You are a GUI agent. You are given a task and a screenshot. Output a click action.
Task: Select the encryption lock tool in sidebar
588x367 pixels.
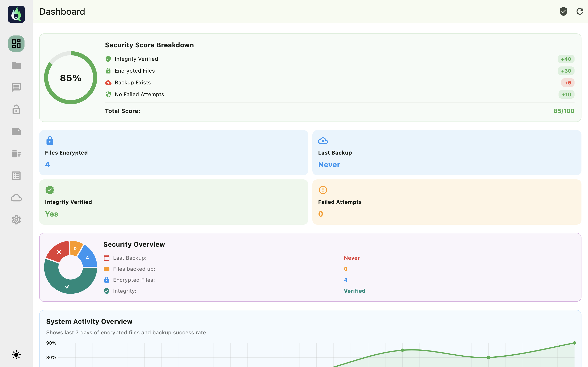click(16, 110)
